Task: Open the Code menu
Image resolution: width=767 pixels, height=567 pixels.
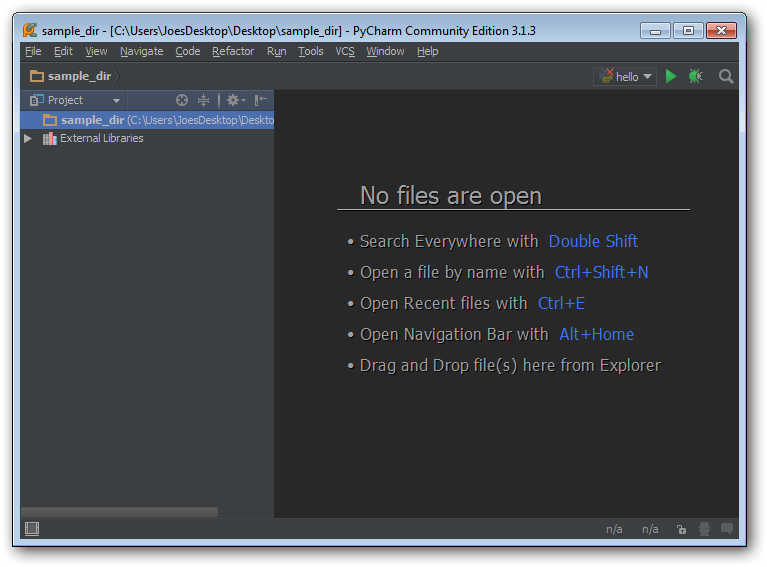Action: pos(188,51)
